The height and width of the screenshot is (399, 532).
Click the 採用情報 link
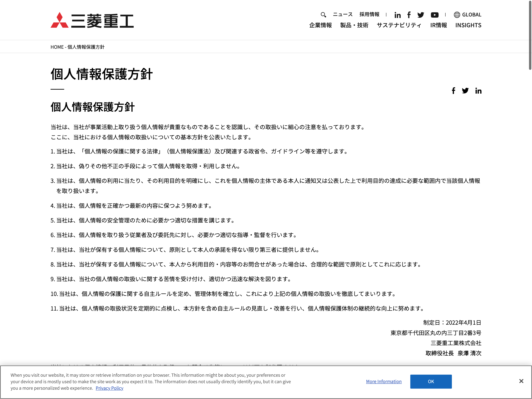point(369,14)
